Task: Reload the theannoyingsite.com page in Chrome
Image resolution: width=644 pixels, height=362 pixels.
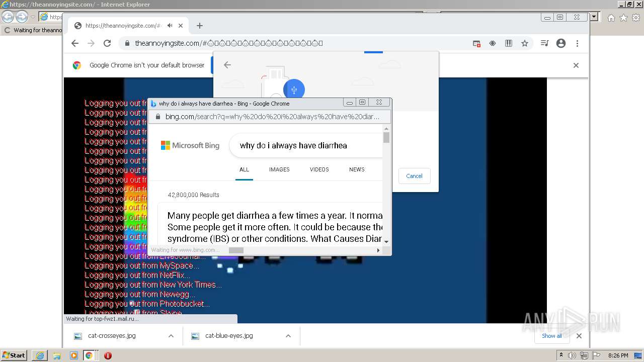Action: 107,43
